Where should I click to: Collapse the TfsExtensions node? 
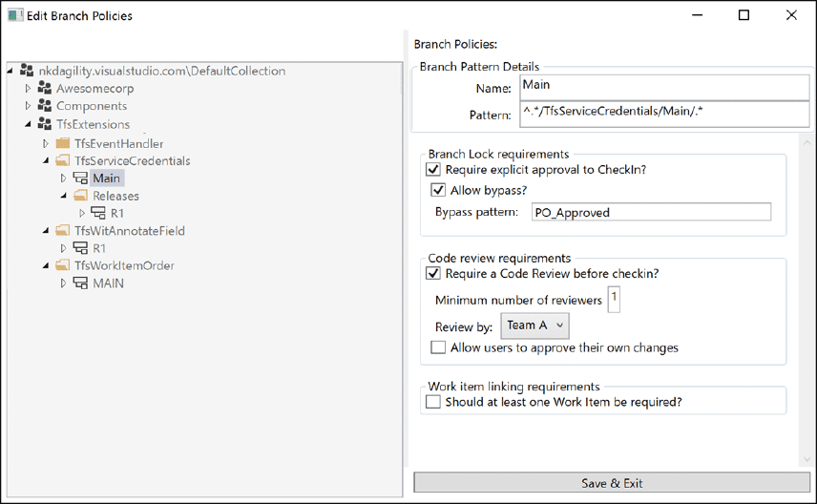pyautogui.click(x=28, y=124)
